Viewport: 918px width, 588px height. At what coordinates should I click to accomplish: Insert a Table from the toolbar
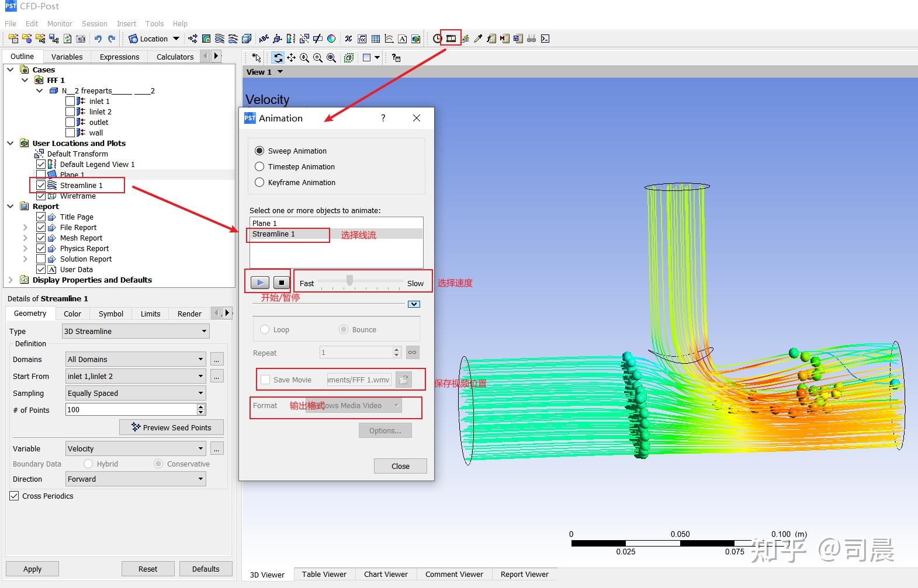pos(376,39)
